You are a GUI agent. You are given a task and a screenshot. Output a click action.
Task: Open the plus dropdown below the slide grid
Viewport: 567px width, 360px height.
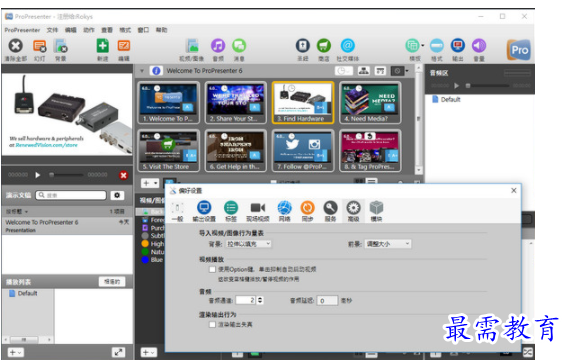[150, 183]
